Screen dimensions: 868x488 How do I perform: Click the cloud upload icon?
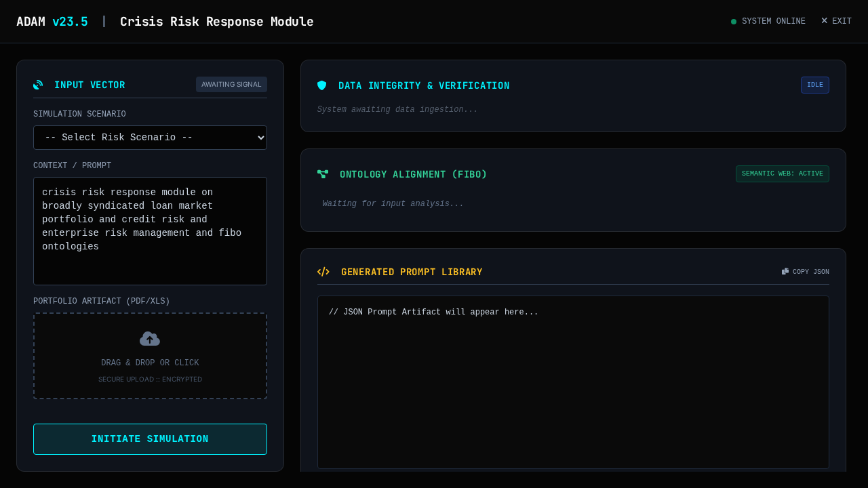coord(150,339)
